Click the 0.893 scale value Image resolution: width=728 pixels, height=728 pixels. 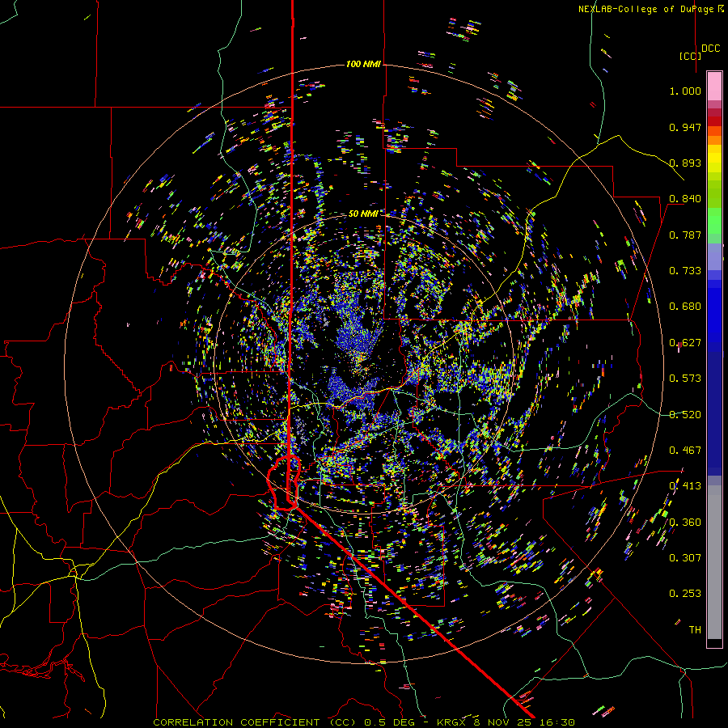[685, 163]
